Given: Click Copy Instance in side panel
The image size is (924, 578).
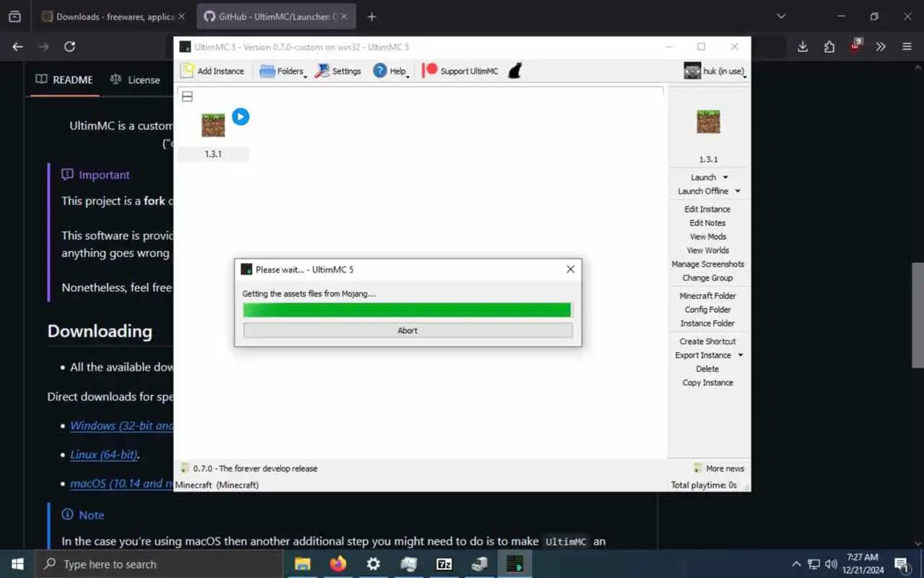Looking at the screenshot, I should (707, 382).
